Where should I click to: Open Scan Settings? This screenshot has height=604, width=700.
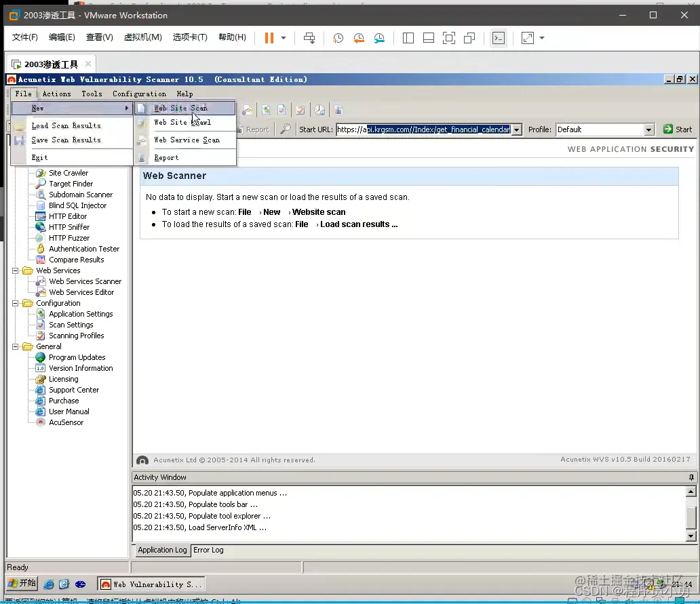(71, 325)
